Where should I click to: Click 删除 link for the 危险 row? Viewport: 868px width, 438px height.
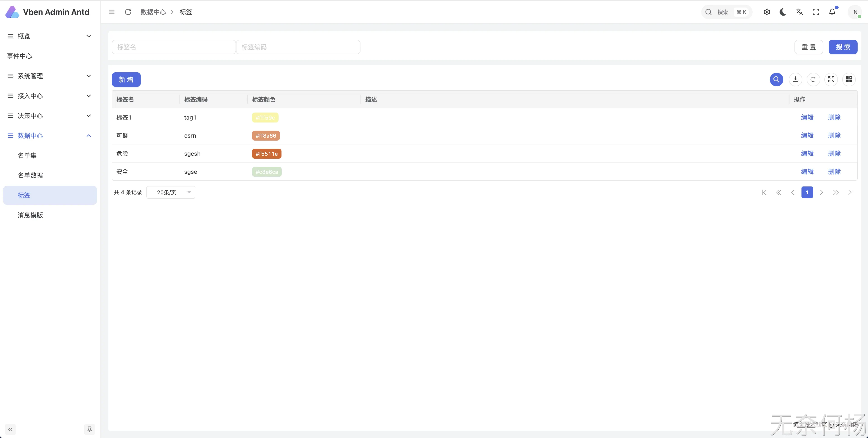coord(834,153)
